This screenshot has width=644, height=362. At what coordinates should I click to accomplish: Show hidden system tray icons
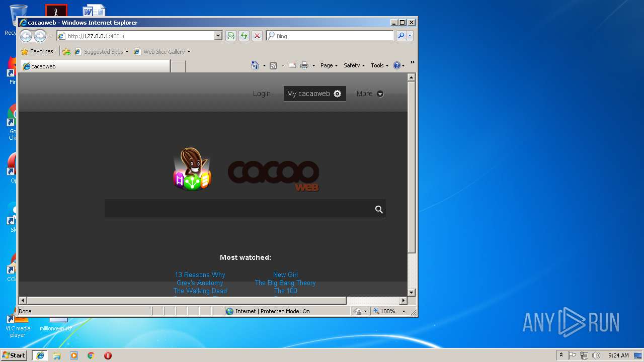[561, 355]
